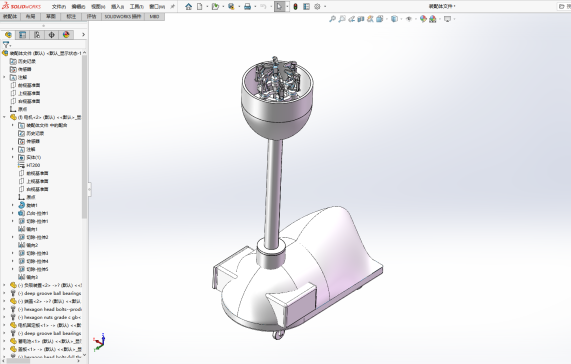Image resolution: width=571 pixels, height=364 pixels.
Task: Open the Options gear icon
Action: tap(317, 7)
